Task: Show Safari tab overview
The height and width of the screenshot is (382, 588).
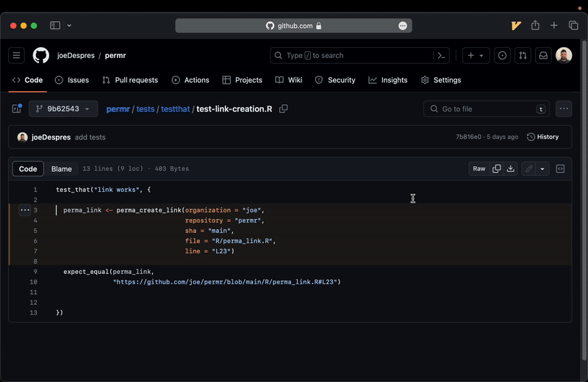Action: coord(573,26)
